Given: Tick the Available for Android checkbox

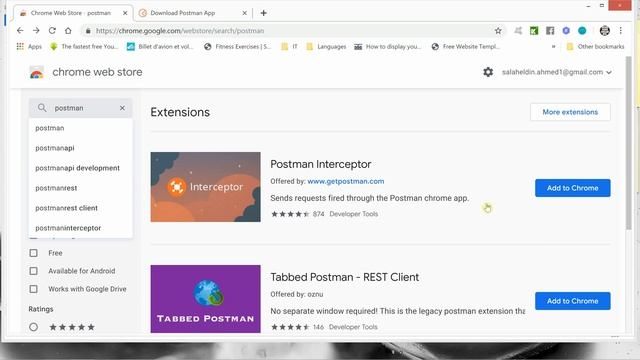Looking at the screenshot, I should pos(33,271).
